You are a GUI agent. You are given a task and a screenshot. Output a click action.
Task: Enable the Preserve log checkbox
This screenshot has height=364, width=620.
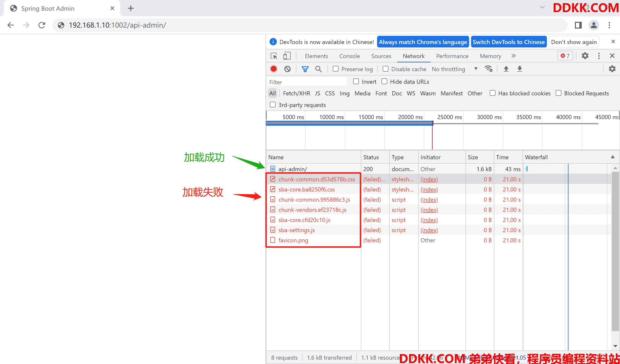tap(336, 69)
